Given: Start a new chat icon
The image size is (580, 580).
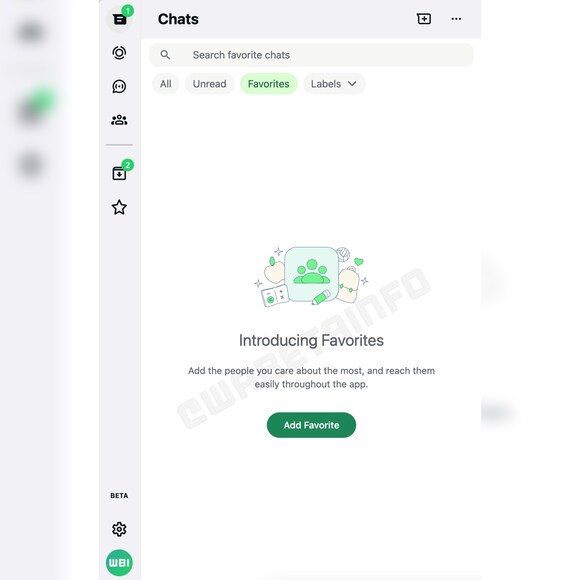Looking at the screenshot, I should pos(424,19).
